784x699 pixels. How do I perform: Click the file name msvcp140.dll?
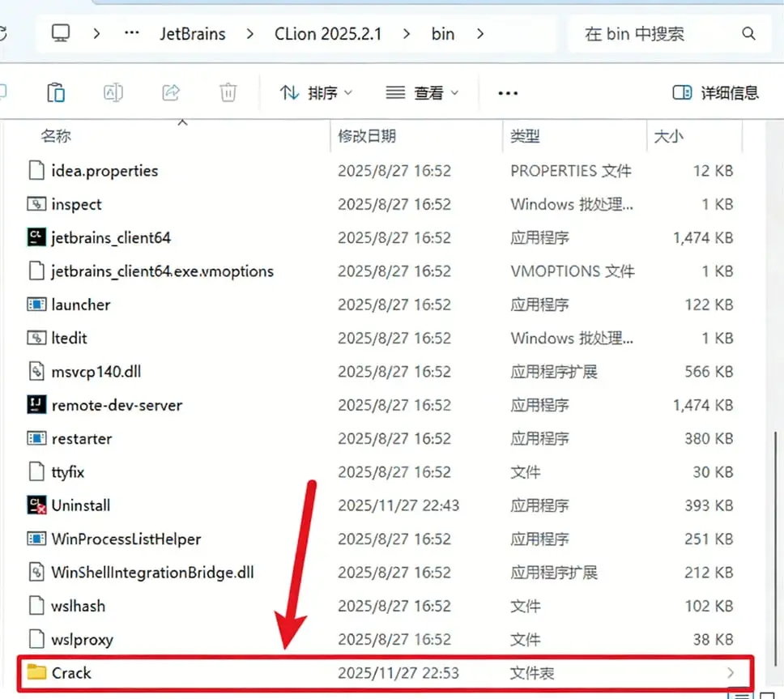coord(96,372)
